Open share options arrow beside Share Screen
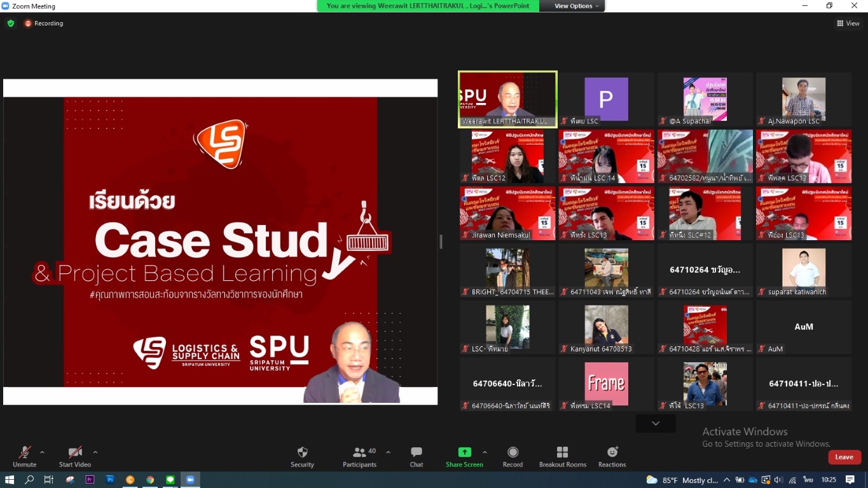The image size is (868, 488). pos(485,452)
